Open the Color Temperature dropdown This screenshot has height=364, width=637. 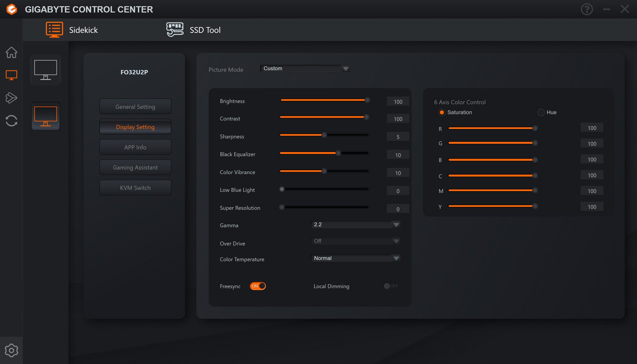(x=396, y=258)
